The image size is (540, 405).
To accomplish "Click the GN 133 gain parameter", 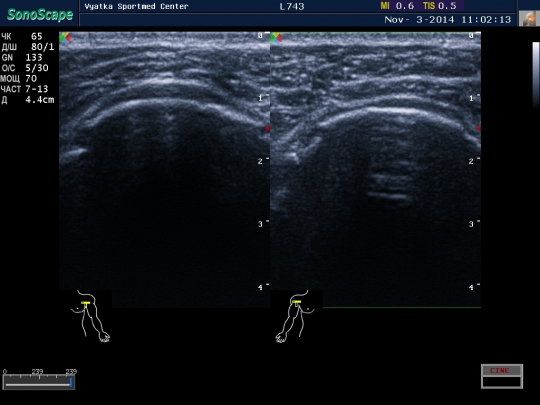I will coord(22,58).
